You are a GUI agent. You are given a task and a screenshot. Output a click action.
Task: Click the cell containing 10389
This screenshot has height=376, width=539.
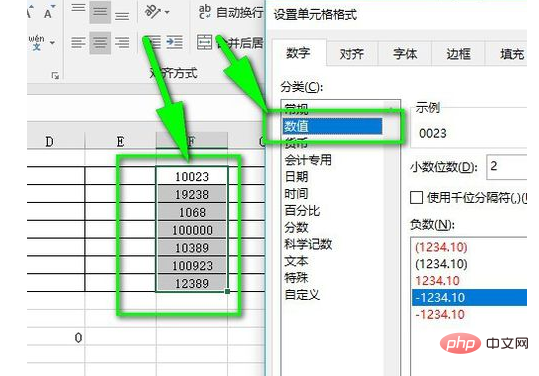pos(192,247)
